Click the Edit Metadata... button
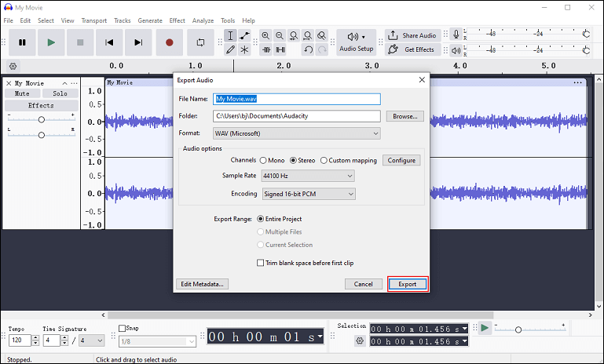 (202, 284)
